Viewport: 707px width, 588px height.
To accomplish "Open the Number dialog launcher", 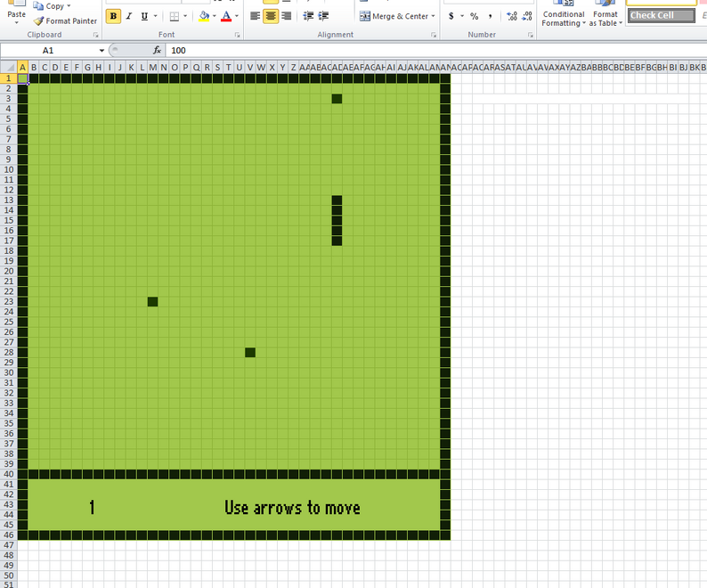I will [531, 35].
